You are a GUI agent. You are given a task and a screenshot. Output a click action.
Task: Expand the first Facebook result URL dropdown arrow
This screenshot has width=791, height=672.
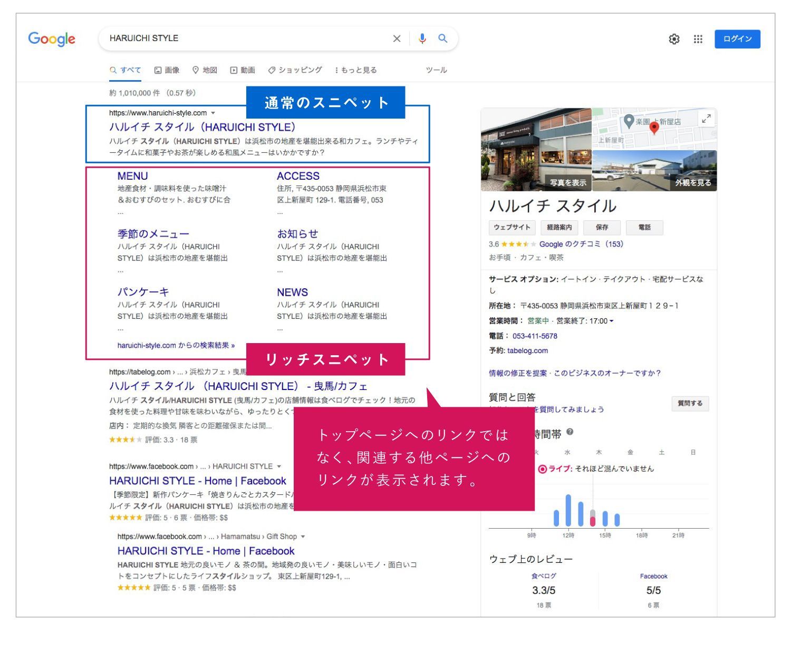pos(279,466)
